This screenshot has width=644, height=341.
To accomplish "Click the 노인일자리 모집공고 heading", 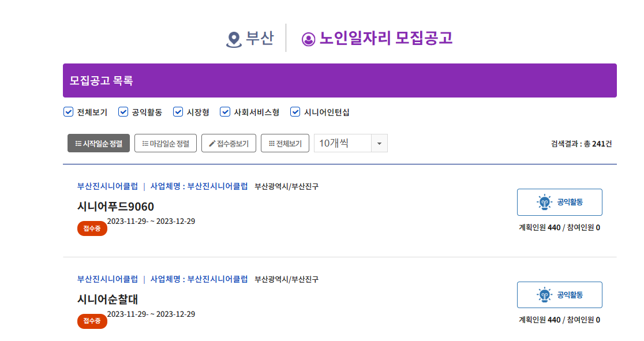I will coord(386,38).
